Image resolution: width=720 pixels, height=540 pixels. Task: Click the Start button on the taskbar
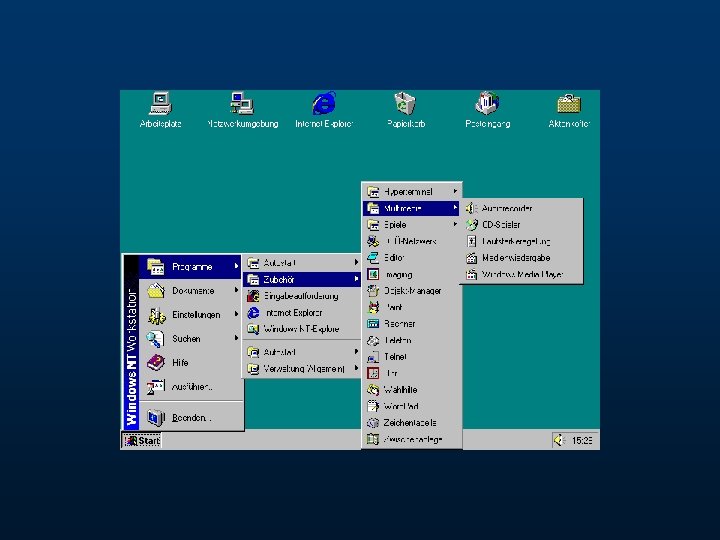point(142,441)
